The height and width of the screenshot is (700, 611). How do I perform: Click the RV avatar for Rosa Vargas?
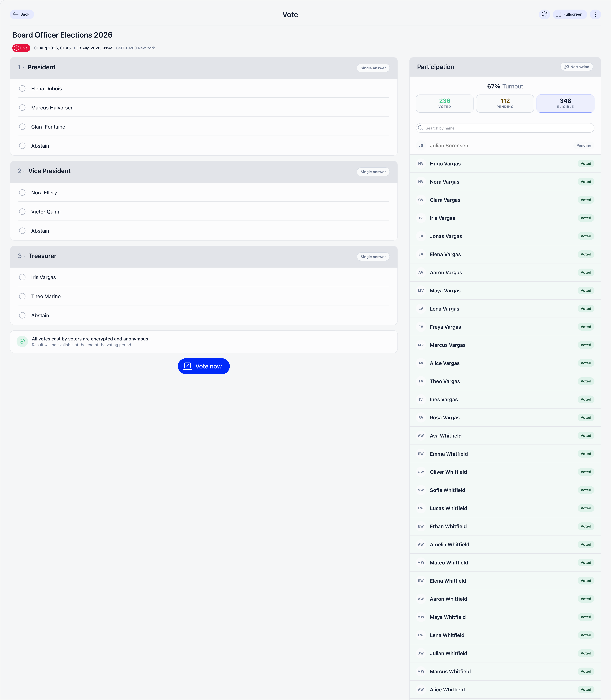(x=421, y=417)
